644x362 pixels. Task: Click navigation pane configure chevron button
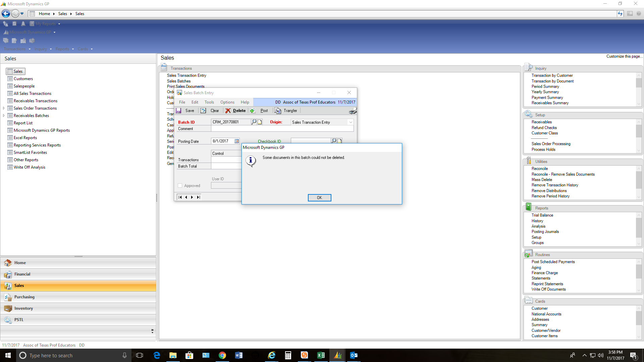coord(152,331)
